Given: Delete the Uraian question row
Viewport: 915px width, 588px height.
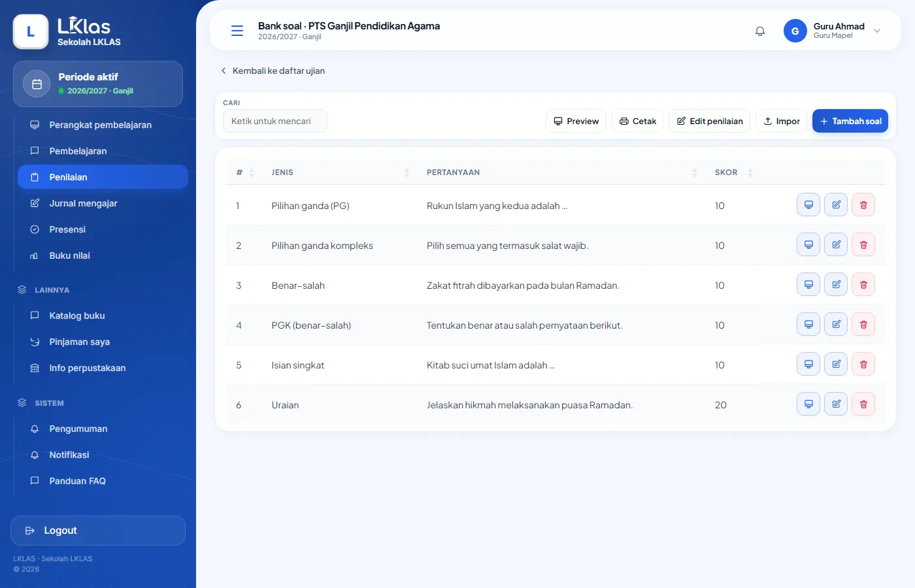Looking at the screenshot, I should pos(863,404).
